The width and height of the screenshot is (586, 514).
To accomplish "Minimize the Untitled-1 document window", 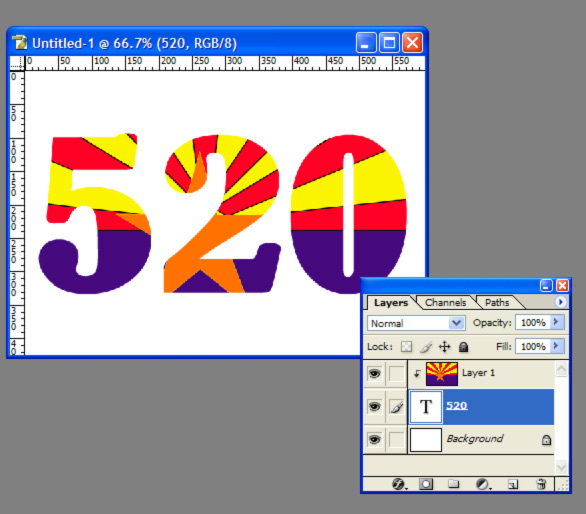I will coord(366,43).
